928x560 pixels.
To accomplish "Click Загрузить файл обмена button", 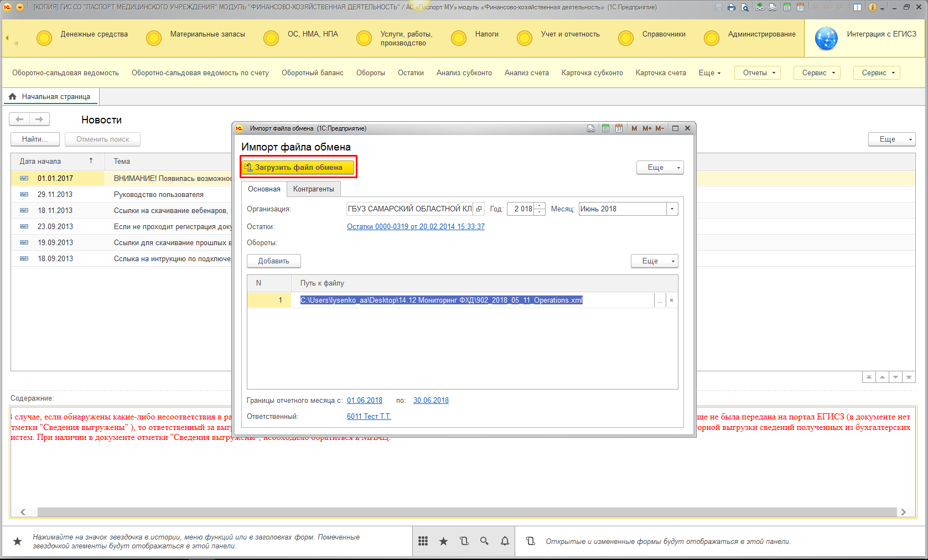I will (x=298, y=167).
